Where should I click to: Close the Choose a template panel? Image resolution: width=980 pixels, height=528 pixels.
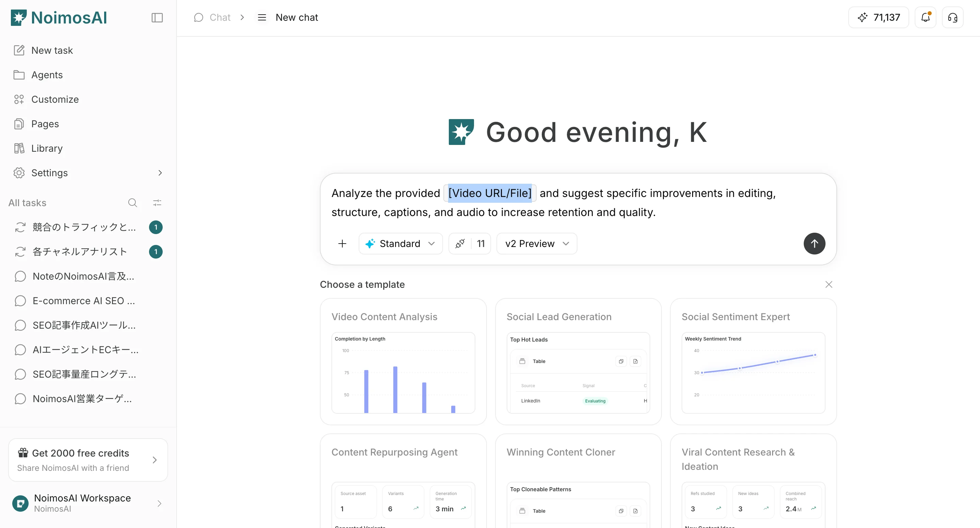click(829, 284)
